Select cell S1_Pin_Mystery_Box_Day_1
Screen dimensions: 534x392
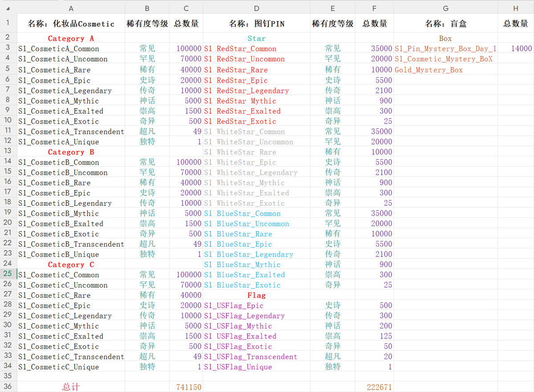[x=445, y=49]
